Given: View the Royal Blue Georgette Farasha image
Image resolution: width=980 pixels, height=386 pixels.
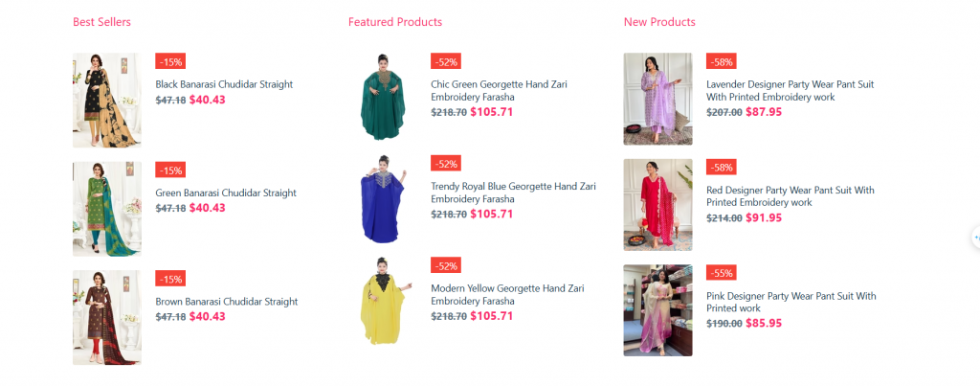Looking at the screenshot, I should [x=383, y=199].
